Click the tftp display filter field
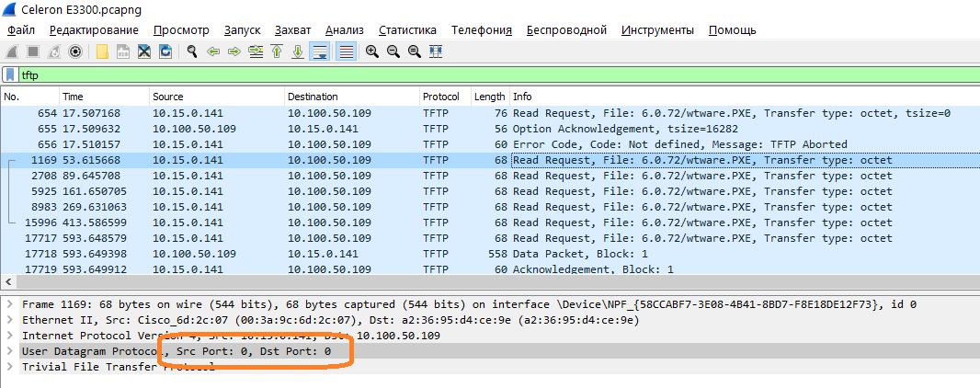 (460, 74)
